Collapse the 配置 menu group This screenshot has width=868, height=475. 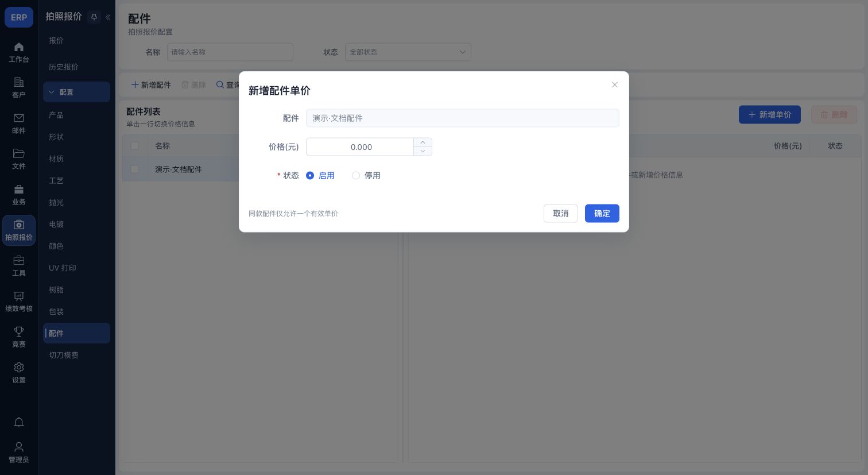(x=76, y=92)
